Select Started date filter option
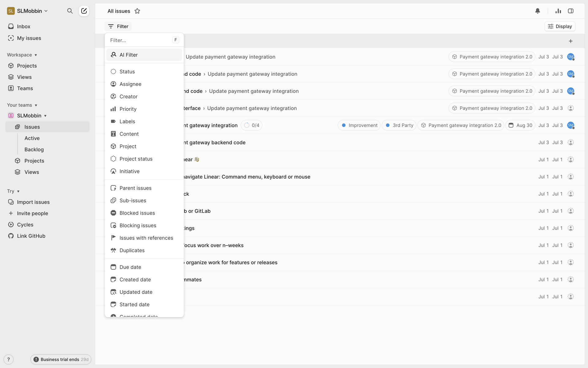 [144, 305]
